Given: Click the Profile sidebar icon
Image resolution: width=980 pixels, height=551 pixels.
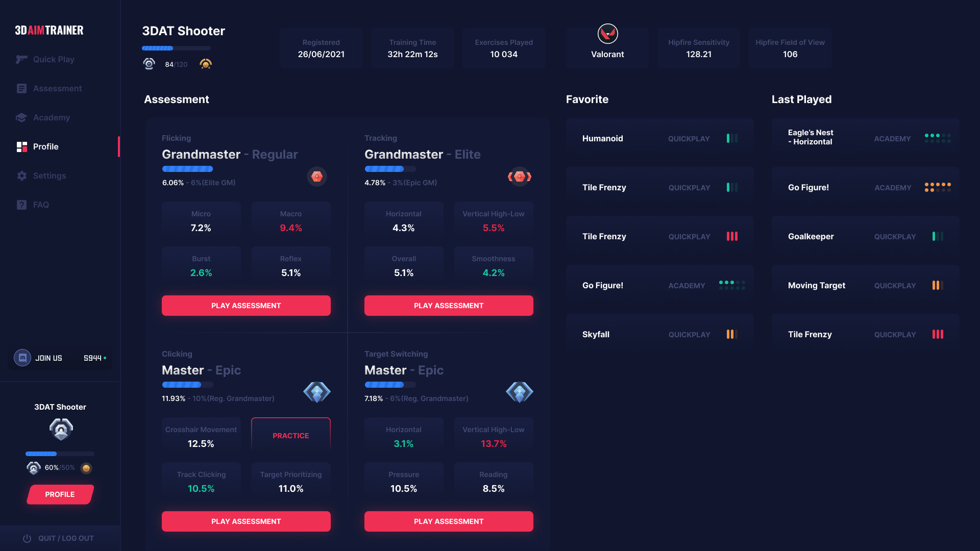Looking at the screenshot, I should [21, 146].
